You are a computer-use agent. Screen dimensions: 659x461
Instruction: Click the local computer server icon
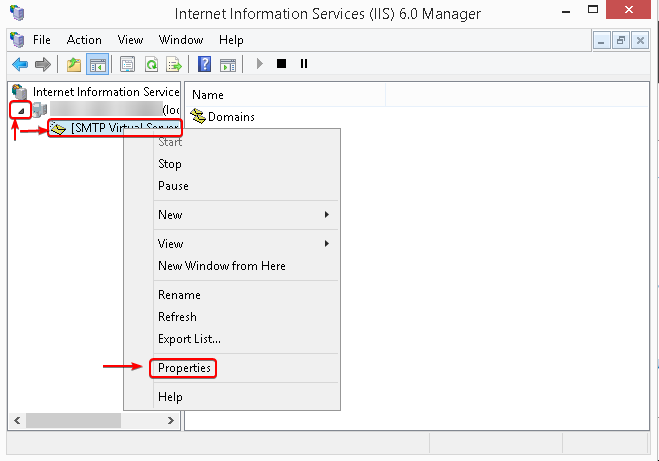click(x=40, y=110)
